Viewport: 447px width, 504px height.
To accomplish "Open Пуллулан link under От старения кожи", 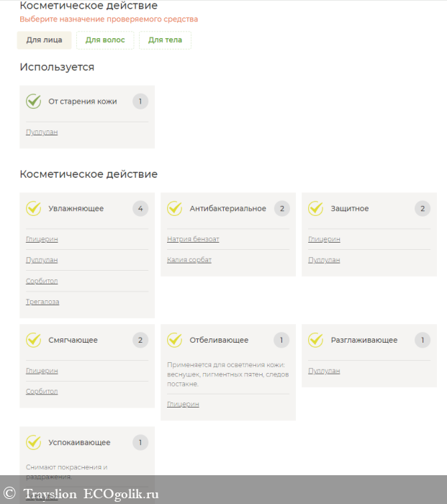I will (42, 132).
